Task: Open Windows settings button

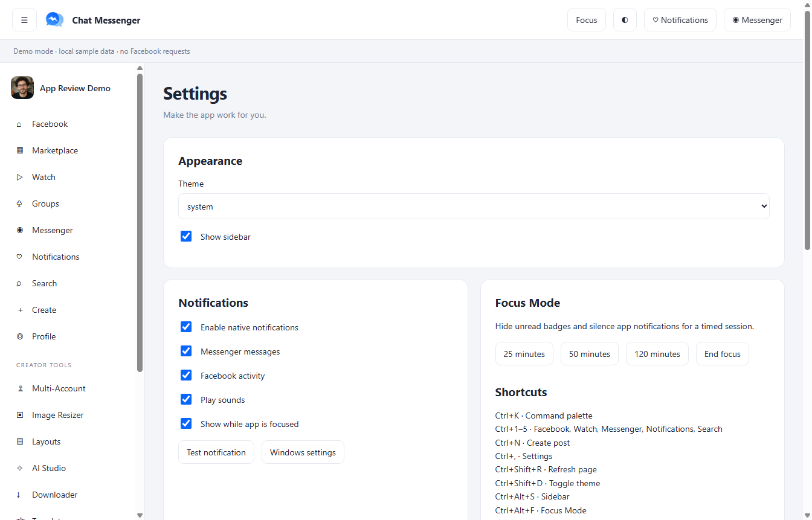Action: pos(303,452)
